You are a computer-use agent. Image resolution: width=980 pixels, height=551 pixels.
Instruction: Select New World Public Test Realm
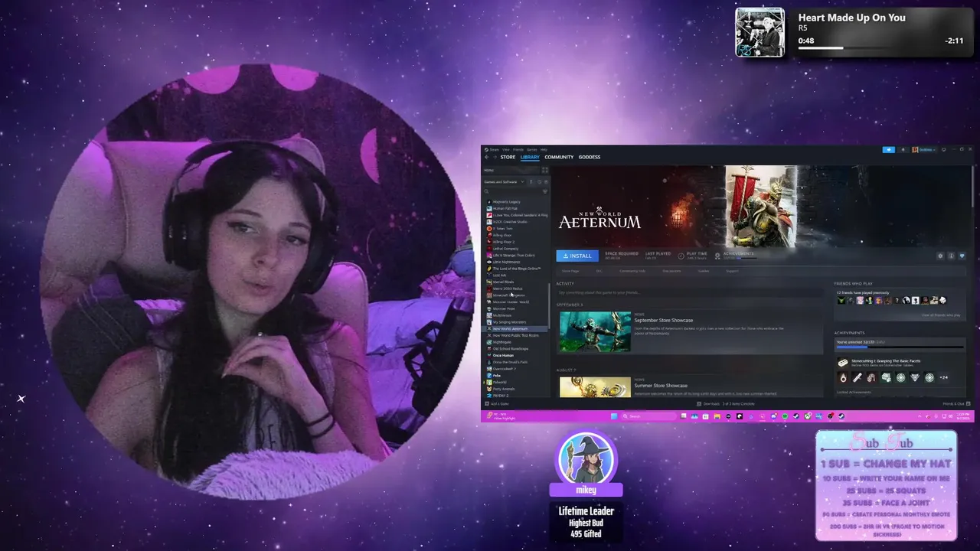click(516, 335)
